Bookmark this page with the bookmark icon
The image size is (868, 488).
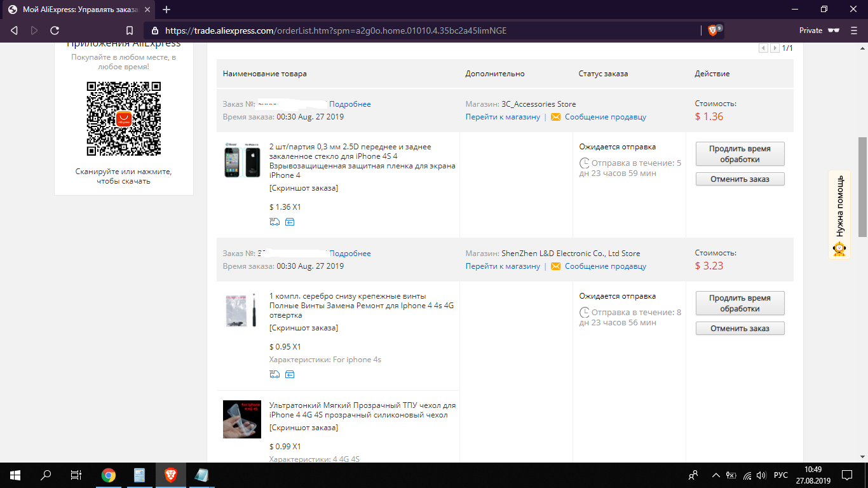tap(130, 30)
